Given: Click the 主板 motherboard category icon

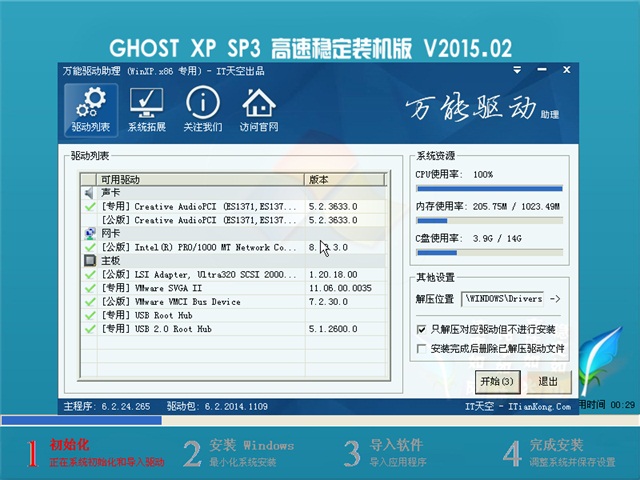Looking at the screenshot, I should click(89, 260).
